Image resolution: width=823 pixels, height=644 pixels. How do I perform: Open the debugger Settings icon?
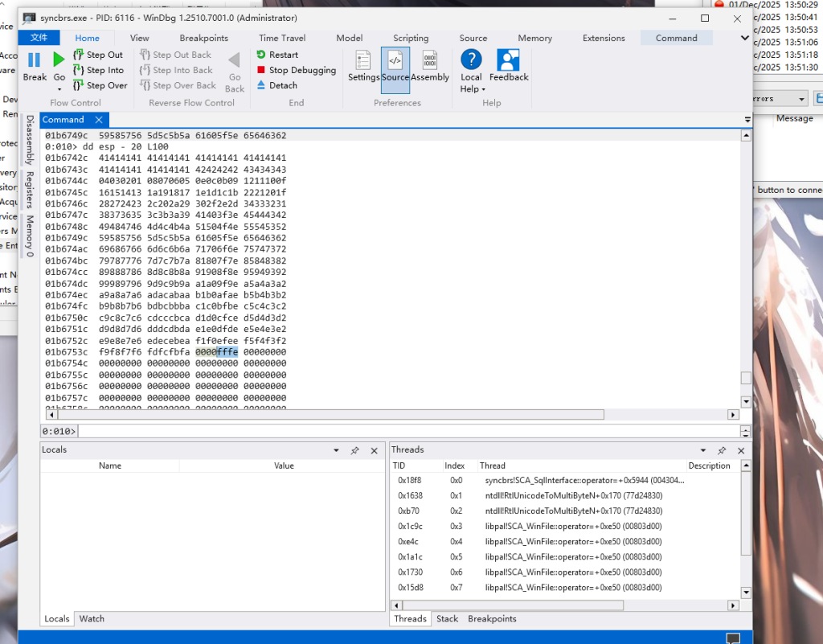point(363,62)
